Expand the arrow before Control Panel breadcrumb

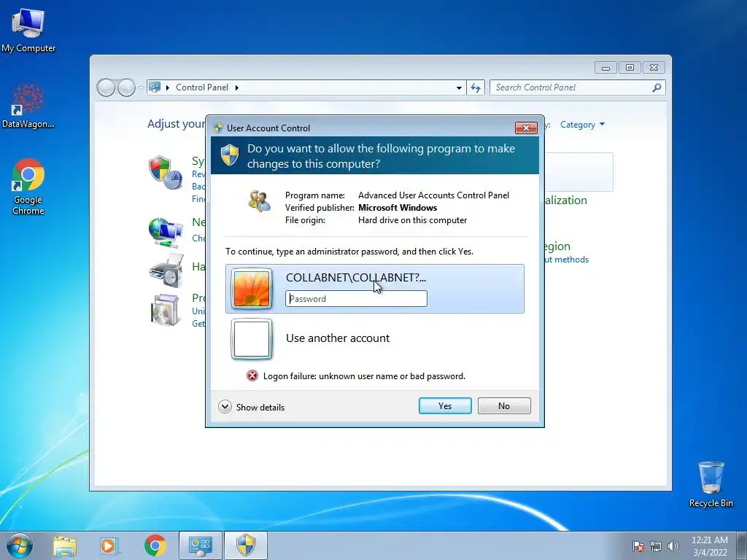click(x=168, y=87)
